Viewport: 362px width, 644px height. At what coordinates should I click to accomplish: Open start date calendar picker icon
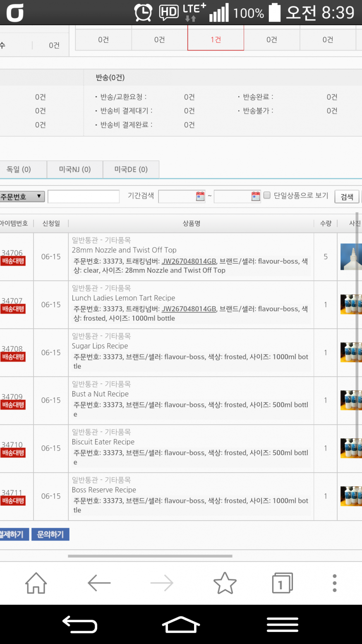(x=200, y=196)
